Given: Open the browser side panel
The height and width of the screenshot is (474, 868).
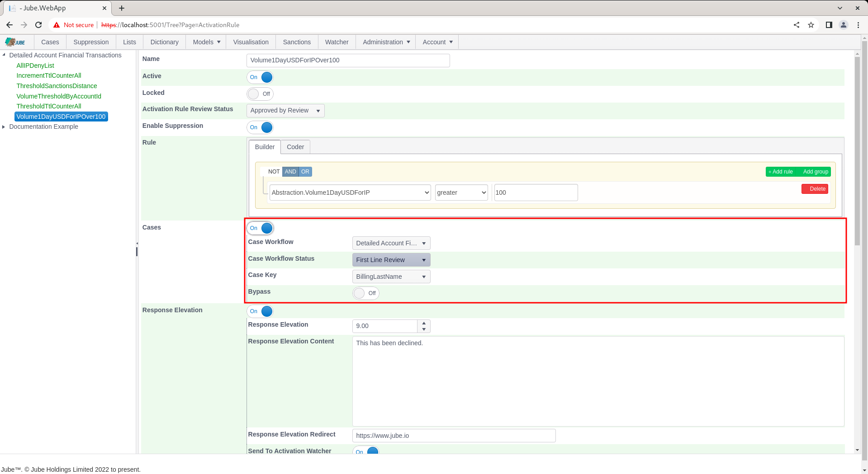Looking at the screenshot, I should (x=829, y=25).
